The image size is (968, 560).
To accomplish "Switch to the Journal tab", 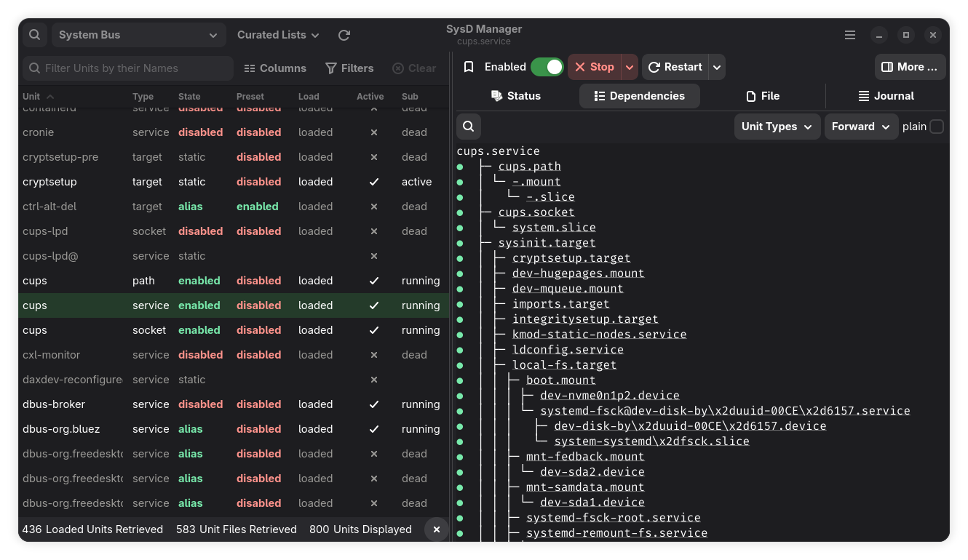I will (x=886, y=96).
